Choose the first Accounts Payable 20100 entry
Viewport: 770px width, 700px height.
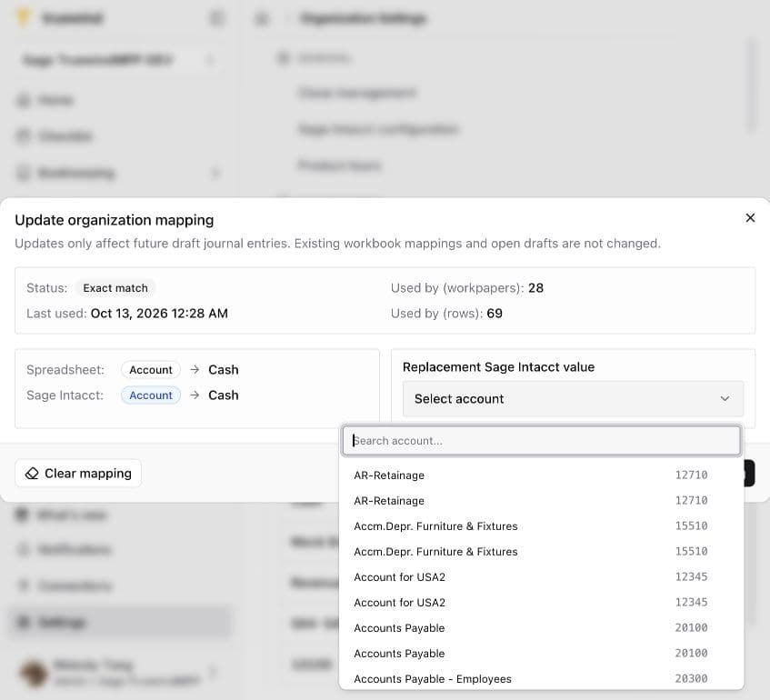[541, 628]
